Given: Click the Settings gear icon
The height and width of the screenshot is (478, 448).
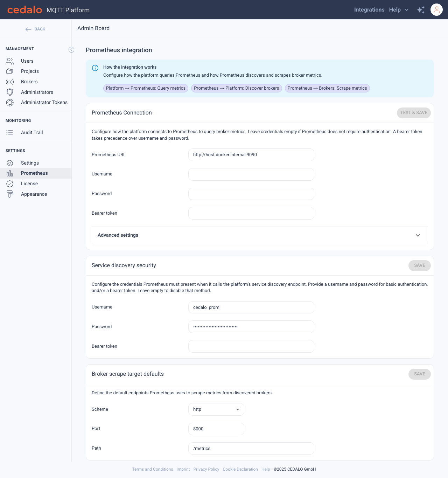Looking at the screenshot, I should [x=10, y=163].
